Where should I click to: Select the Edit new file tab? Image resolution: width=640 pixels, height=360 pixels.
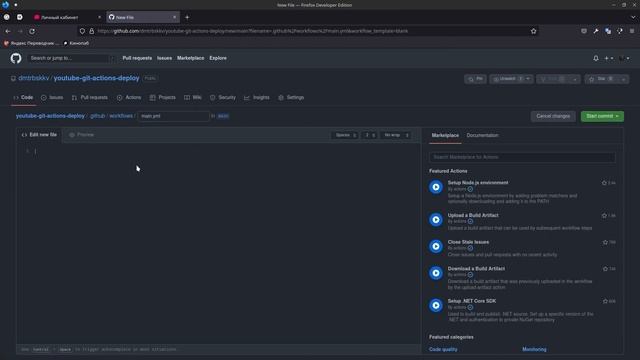39,135
